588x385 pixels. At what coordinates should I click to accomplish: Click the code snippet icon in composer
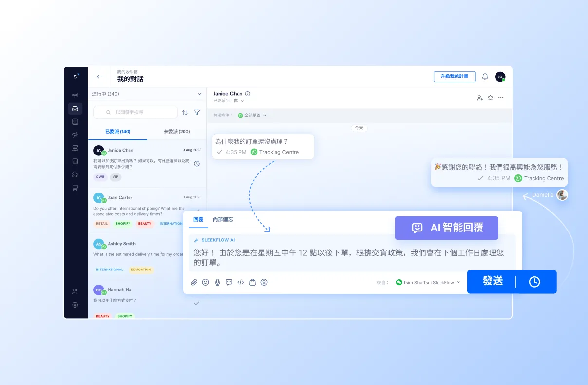tap(240, 282)
